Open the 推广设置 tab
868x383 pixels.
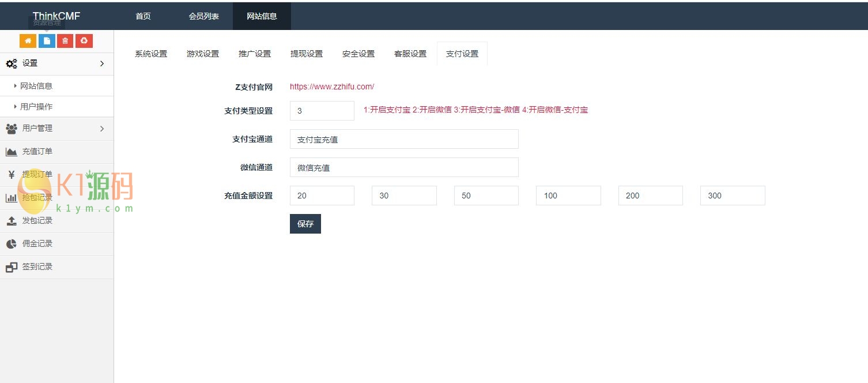coord(255,54)
